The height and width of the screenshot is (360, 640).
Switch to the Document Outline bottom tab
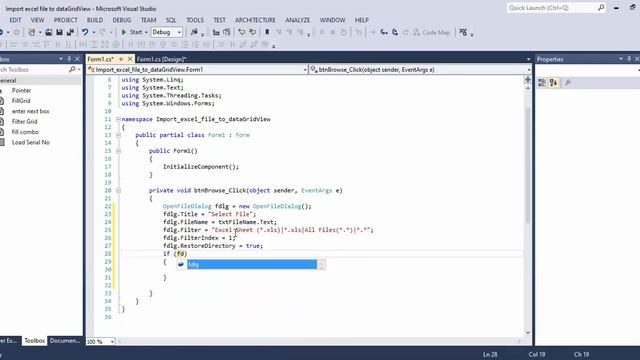[64, 340]
